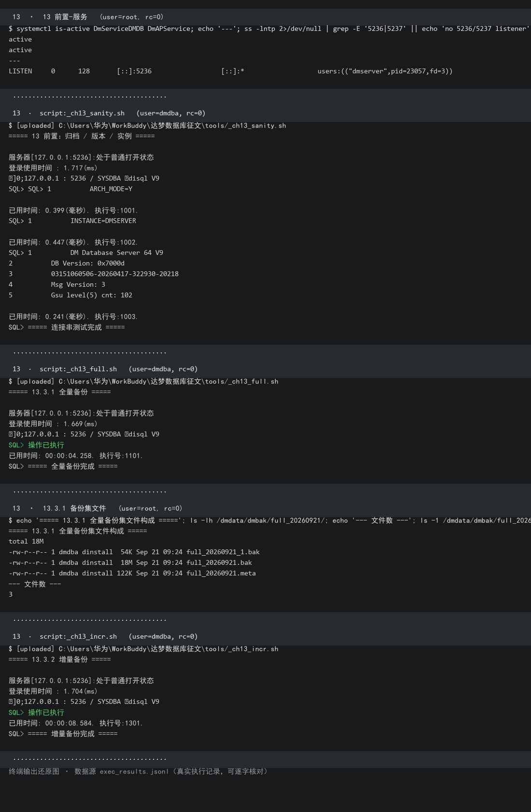531x812 pixels.
Task: Select the systemctl is-active command line
Action: [x=269, y=29]
